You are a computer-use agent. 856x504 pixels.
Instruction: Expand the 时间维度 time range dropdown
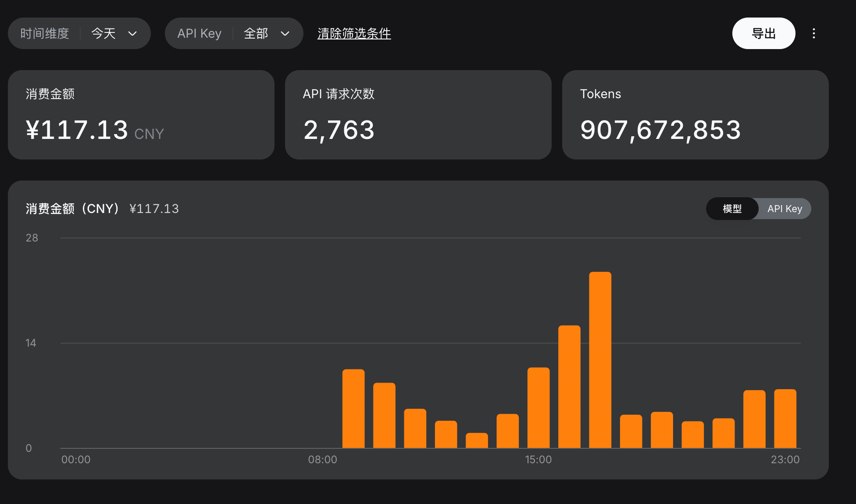(79, 33)
